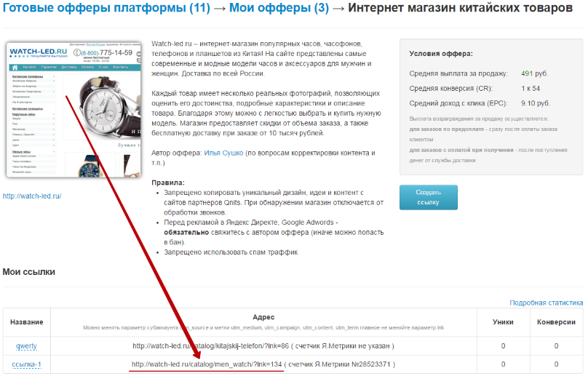Viewport: 588px width, 376px height.
Task: Click the WATCH-LED.RU logo in preview
Action: click(39, 52)
